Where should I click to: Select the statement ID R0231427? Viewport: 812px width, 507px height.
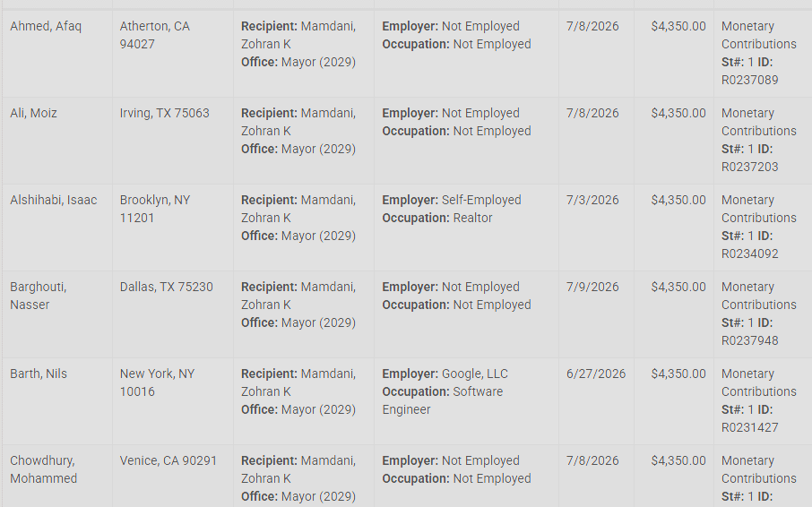750,428
